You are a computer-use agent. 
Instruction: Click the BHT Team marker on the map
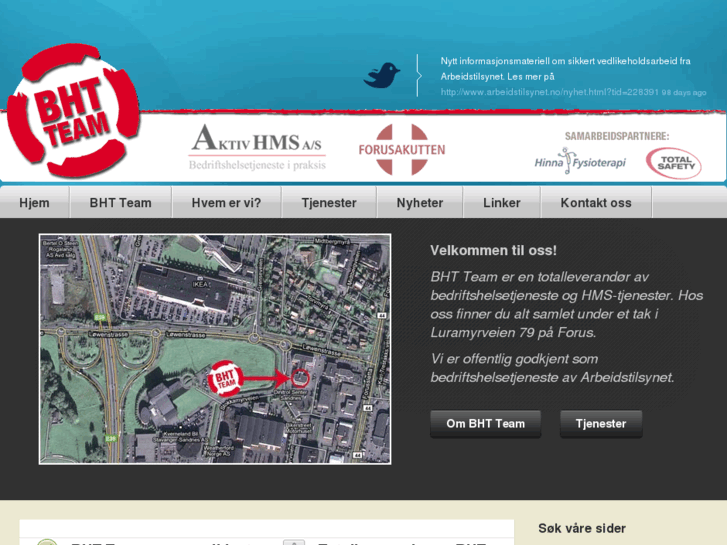(x=224, y=378)
